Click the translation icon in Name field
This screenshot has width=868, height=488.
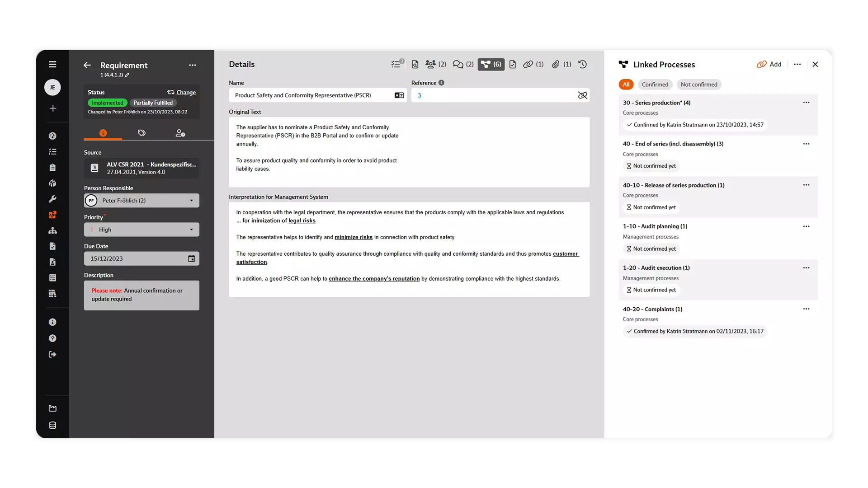399,95
